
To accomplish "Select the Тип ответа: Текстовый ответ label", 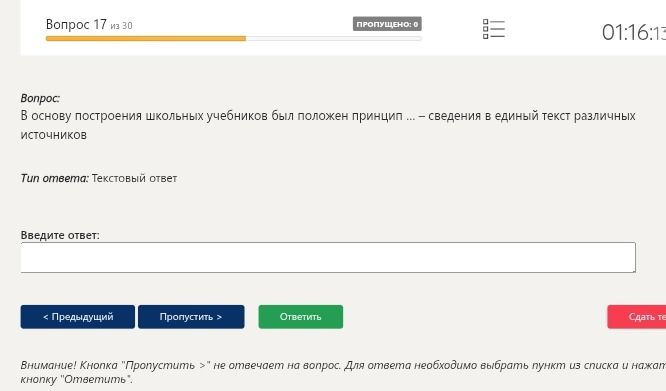I will (x=99, y=178).
